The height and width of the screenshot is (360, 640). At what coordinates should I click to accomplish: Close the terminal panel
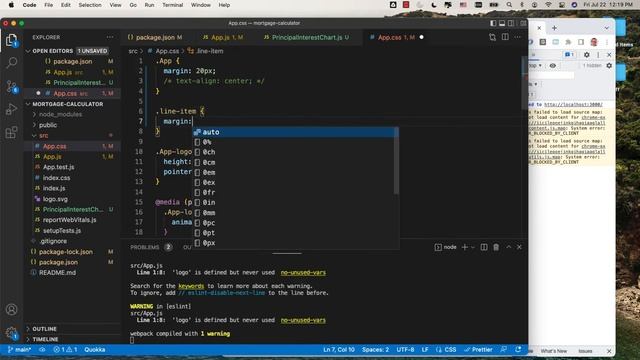click(519, 247)
